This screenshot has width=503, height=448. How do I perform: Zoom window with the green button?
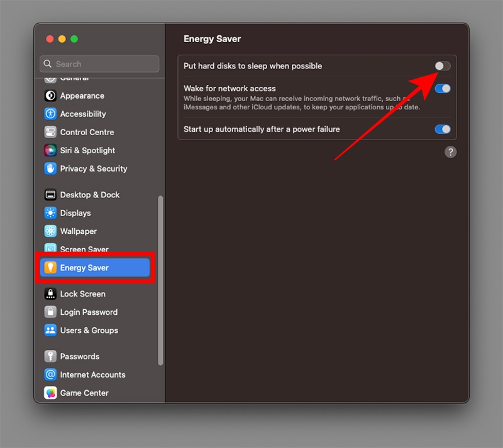pyautogui.click(x=74, y=39)
